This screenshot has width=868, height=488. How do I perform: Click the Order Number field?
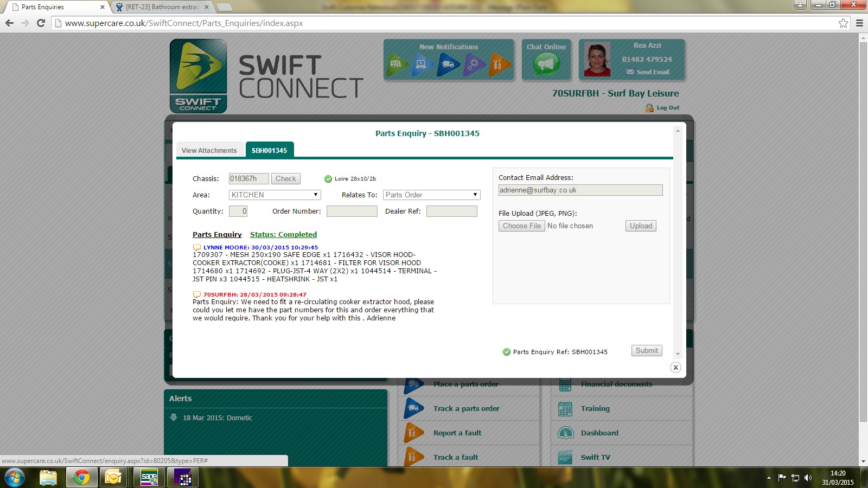click(352, 211)
